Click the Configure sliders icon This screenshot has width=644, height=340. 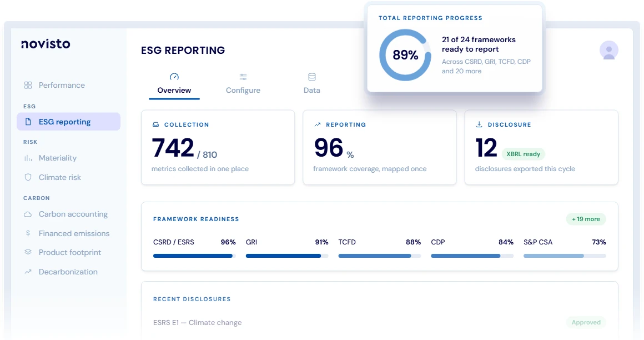point(243,77)
